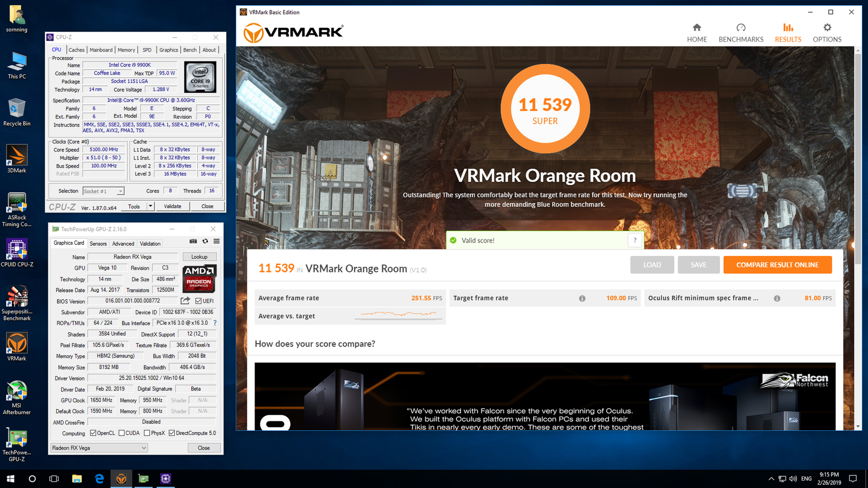Select the Recycle Bin desktop icon
The width and height of the screenshot is (868, 488).
pos(17,113)
